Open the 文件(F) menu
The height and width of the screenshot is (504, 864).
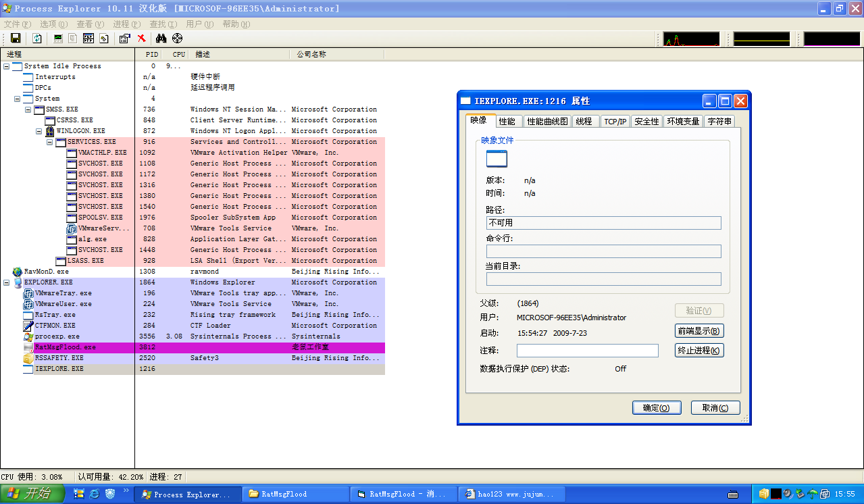[x=16, y=24]
